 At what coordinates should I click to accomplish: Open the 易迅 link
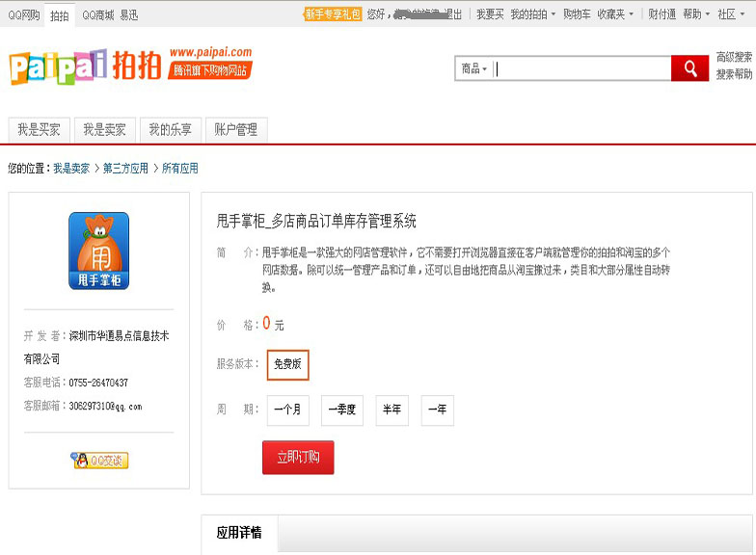coord(129,15)
